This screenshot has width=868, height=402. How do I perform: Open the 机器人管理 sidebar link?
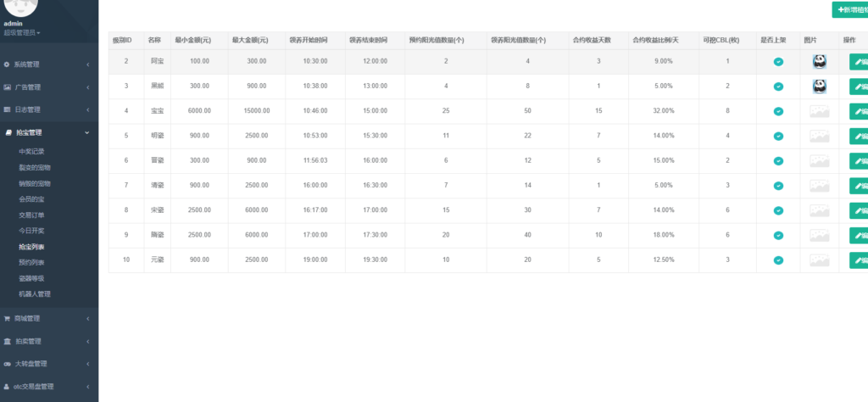point(35,294)
